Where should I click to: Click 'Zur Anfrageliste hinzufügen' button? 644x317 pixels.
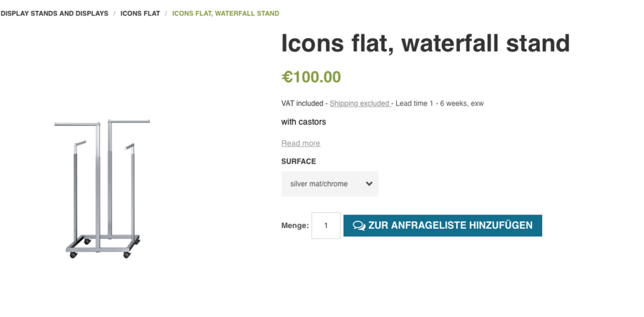[x=443, y=226]
